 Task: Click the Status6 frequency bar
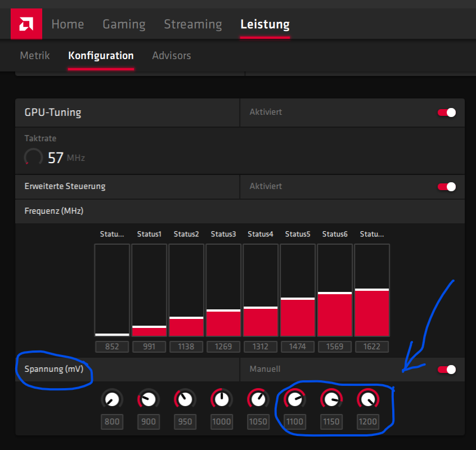(335, 290)
